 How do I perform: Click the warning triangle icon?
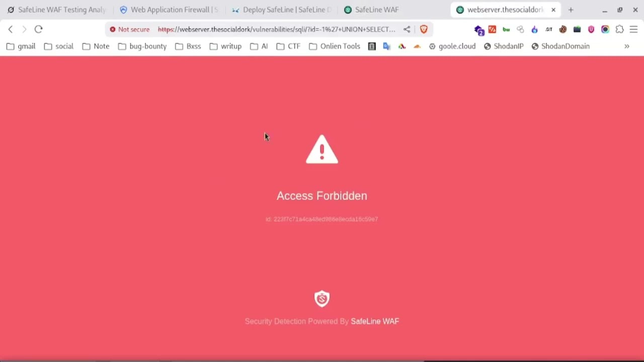tap(322, 149)
